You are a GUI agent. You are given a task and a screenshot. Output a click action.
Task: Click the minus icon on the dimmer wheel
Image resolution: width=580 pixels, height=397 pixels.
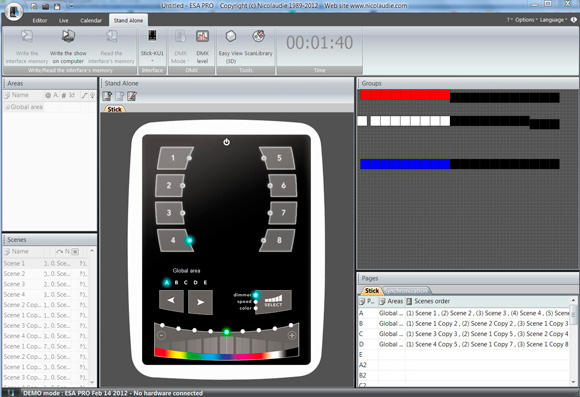tap(161, 335)
